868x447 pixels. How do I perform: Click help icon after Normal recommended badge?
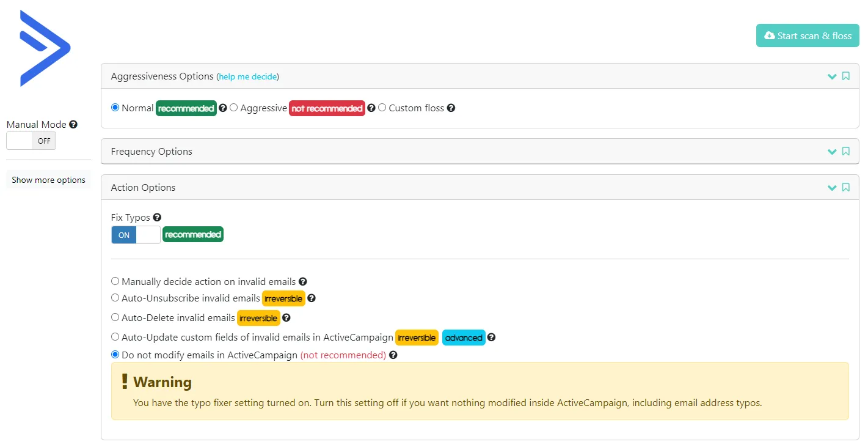click(x=223, y=108)
